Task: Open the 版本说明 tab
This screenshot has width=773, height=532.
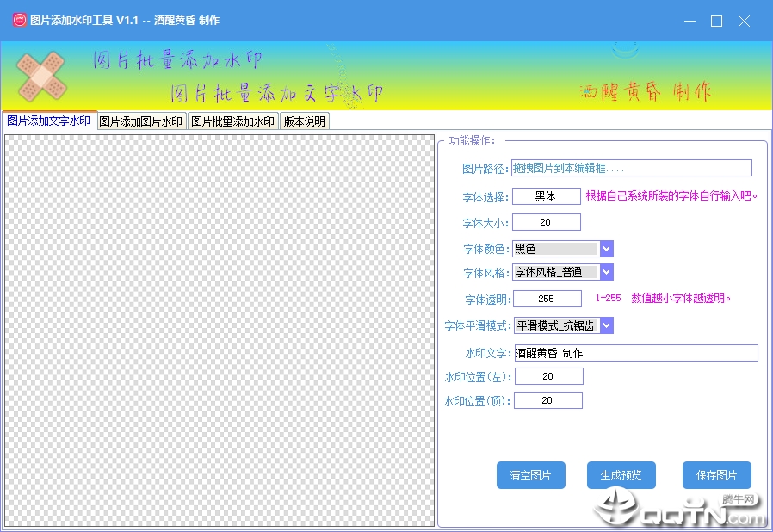Action: point(305,121)
